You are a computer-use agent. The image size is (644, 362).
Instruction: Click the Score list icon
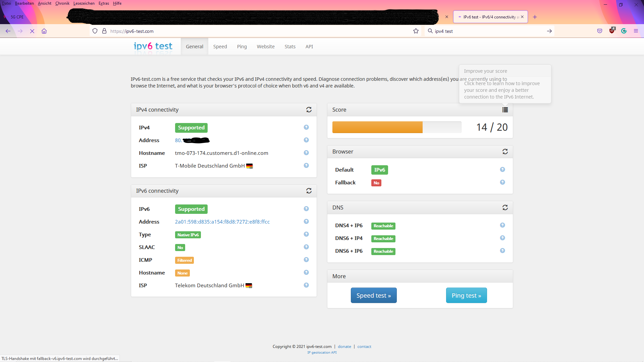(x=505, y=110)
